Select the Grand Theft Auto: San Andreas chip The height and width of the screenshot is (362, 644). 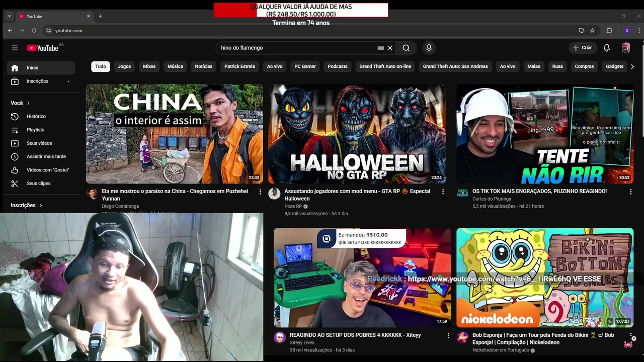[x=455, y=66]
